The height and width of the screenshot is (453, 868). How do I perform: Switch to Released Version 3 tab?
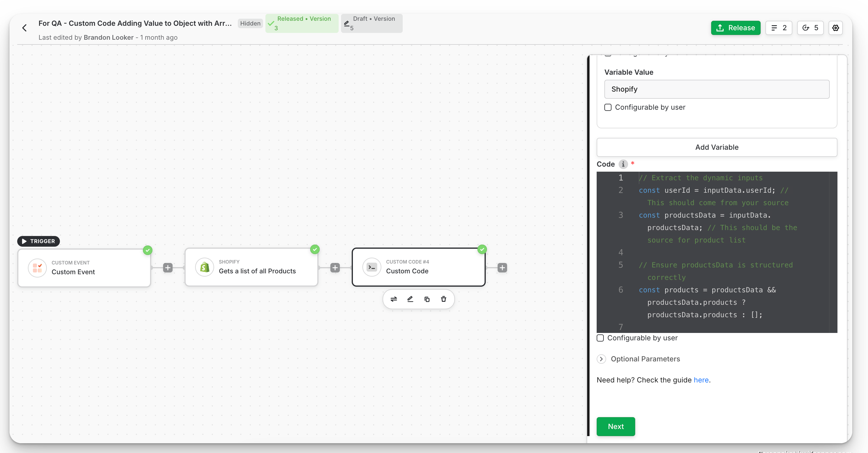[x=302, y=23]
